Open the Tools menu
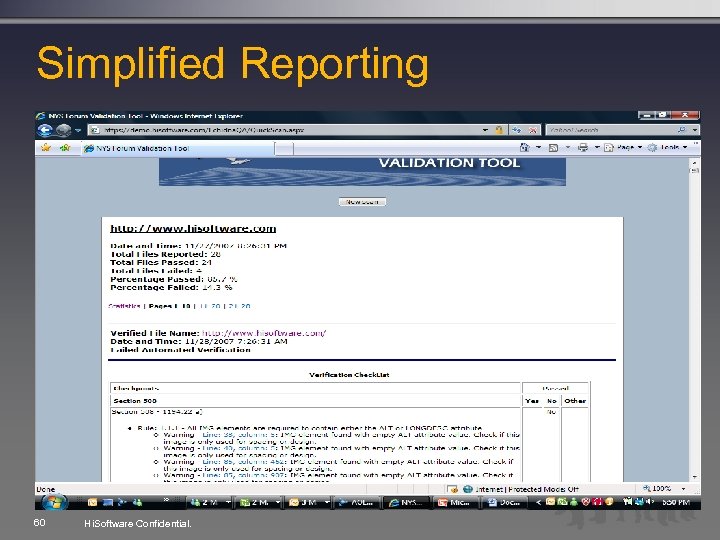The width and height of the screenshot is (720, 540). [x=667, y=147]
